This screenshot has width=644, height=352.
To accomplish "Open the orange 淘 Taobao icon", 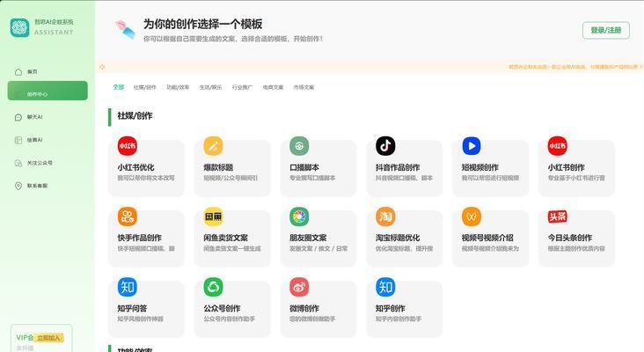I will 385,216.
